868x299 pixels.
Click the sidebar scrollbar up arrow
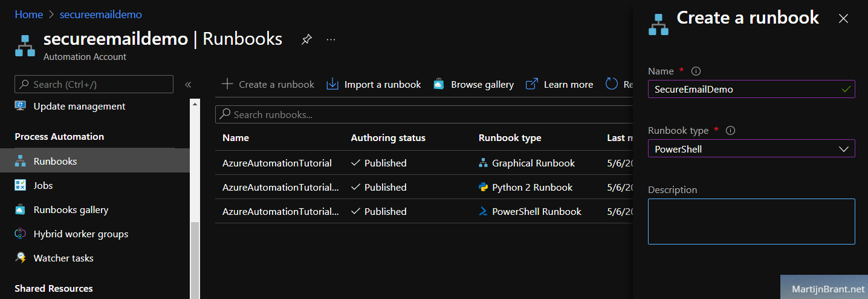195,103
